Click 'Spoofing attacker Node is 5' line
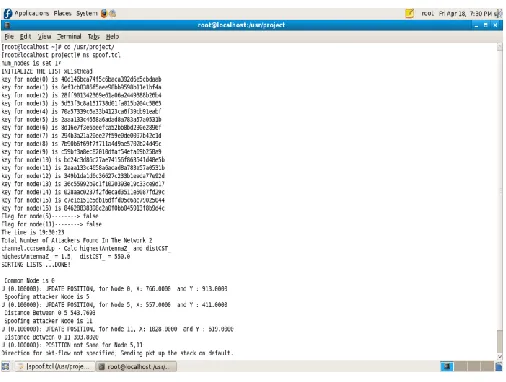The width and height of the screenshot is (506, 382). (x=47, y=297)
